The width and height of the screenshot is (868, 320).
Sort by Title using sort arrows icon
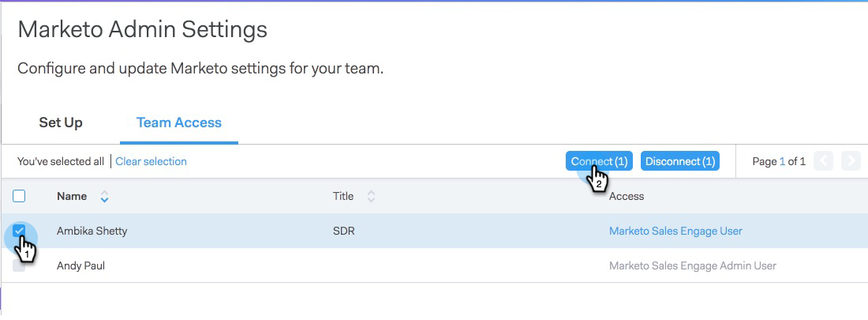371,197
